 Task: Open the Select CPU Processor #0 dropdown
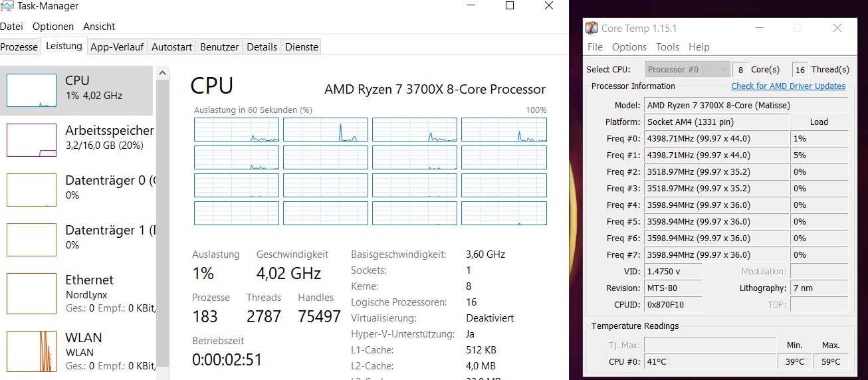(x=687, y=69)
